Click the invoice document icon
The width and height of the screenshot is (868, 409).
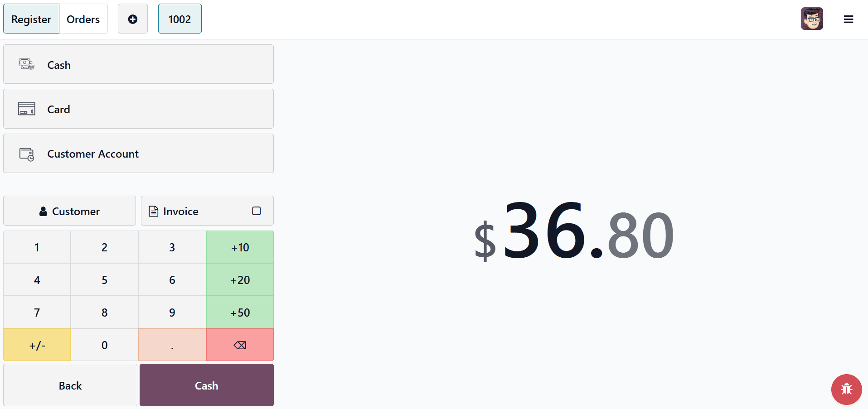pyautogui.click(x=154, y=211)
